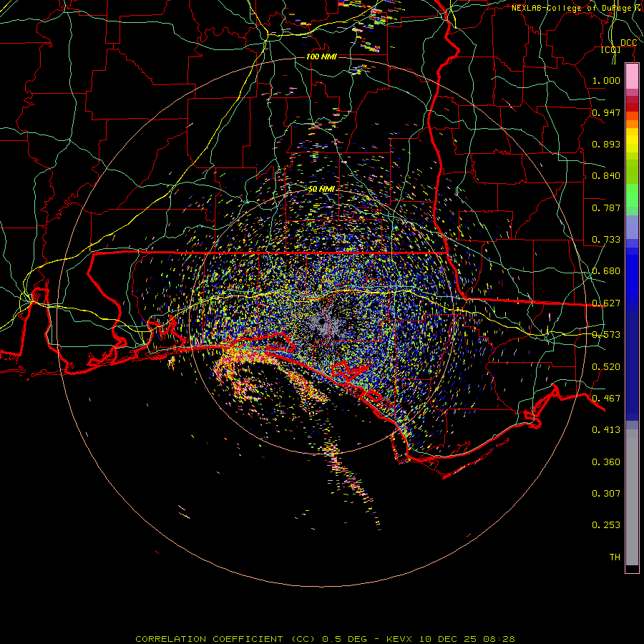The height and width of the screenshot is (644, 644).
Task: Click the 50 NMI range ring label
Action: [321, 189]
